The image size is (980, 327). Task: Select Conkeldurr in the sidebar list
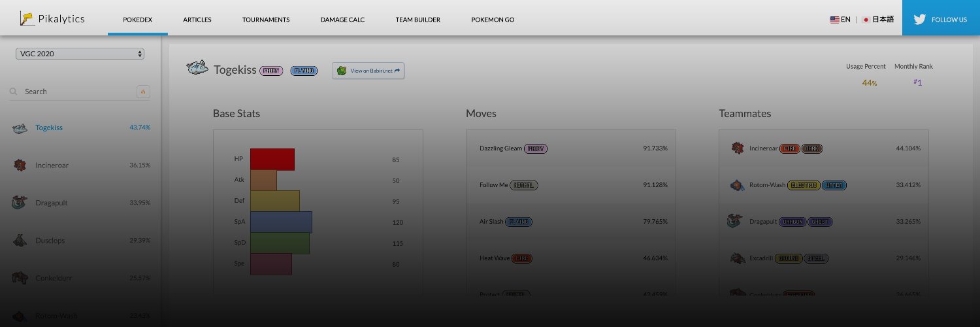tap(80, 278)
